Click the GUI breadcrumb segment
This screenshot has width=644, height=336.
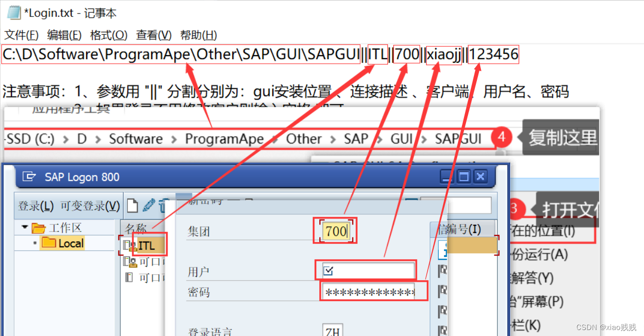[401, 138]
